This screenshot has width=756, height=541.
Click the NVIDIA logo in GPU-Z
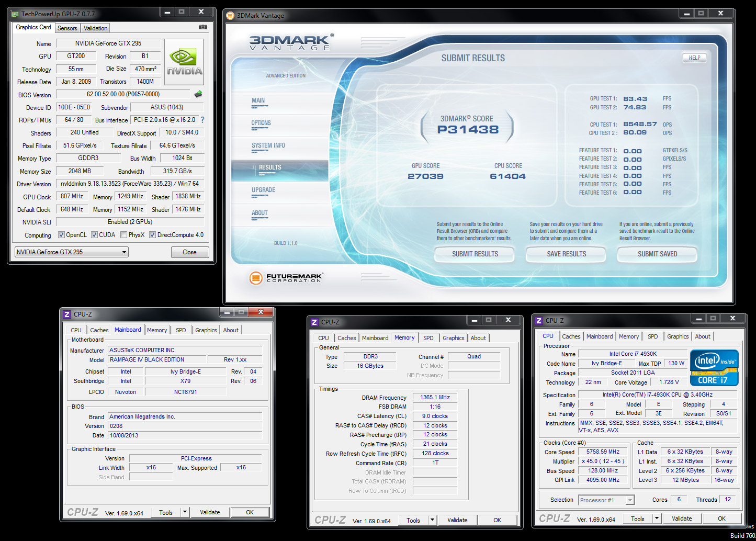click(184, 62)
